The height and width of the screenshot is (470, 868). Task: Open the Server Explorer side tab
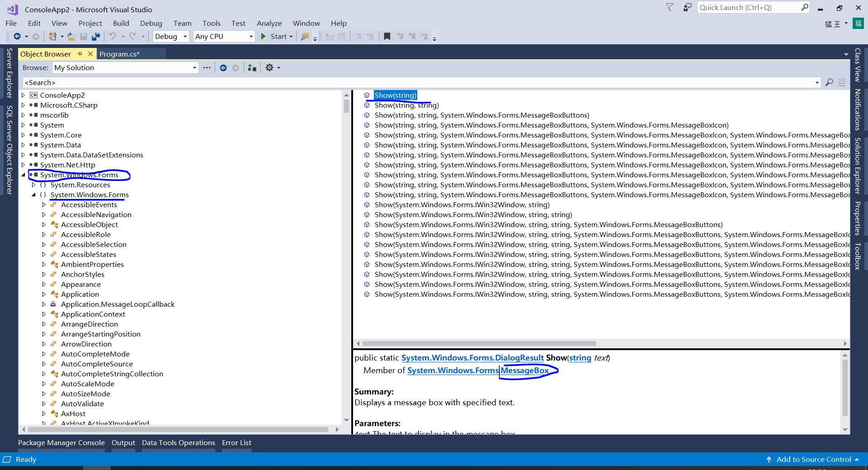point(9,73)
